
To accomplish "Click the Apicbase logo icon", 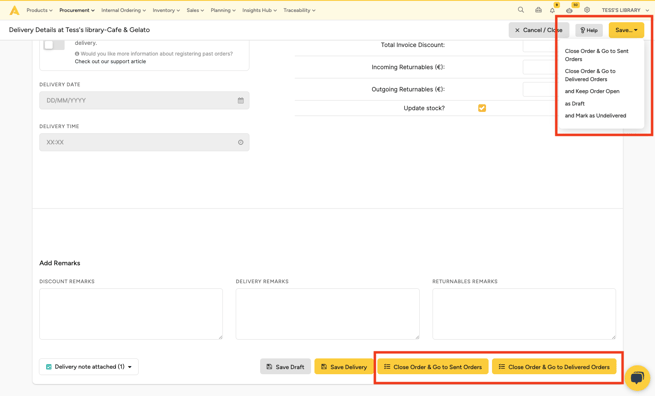I will point(15,10).
